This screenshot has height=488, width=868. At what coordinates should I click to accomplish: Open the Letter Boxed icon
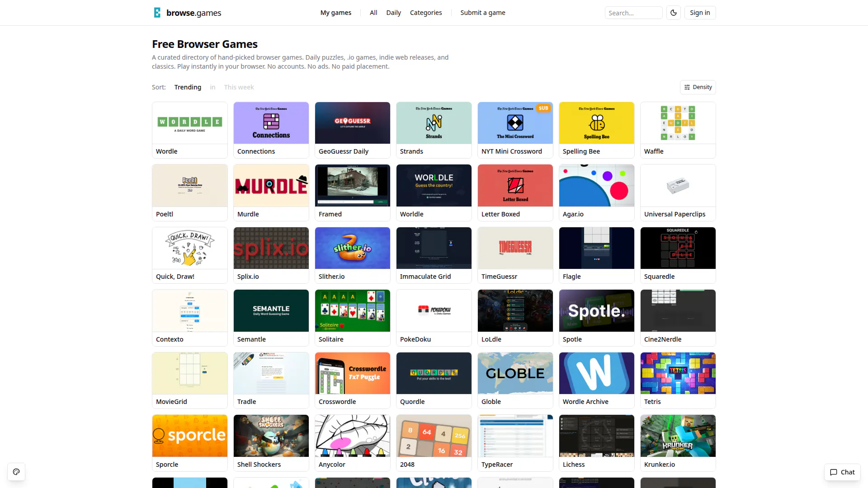coord(515,186)
